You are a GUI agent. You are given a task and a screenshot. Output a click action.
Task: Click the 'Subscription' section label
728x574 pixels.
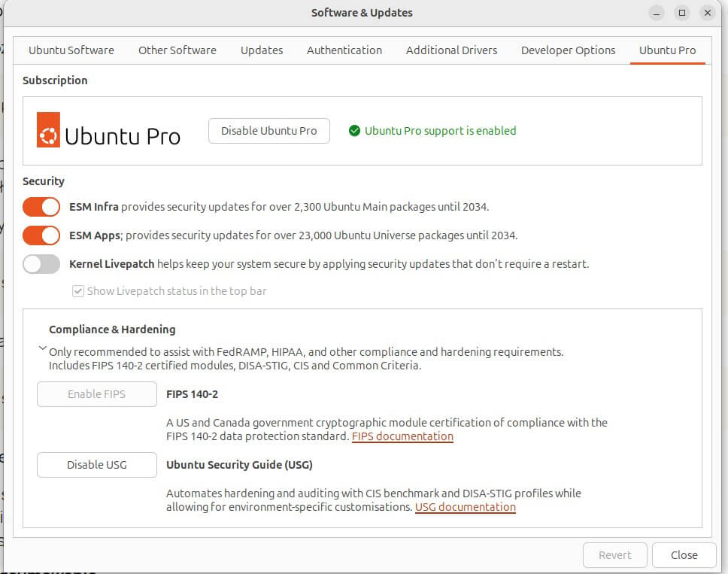point(55,80)
